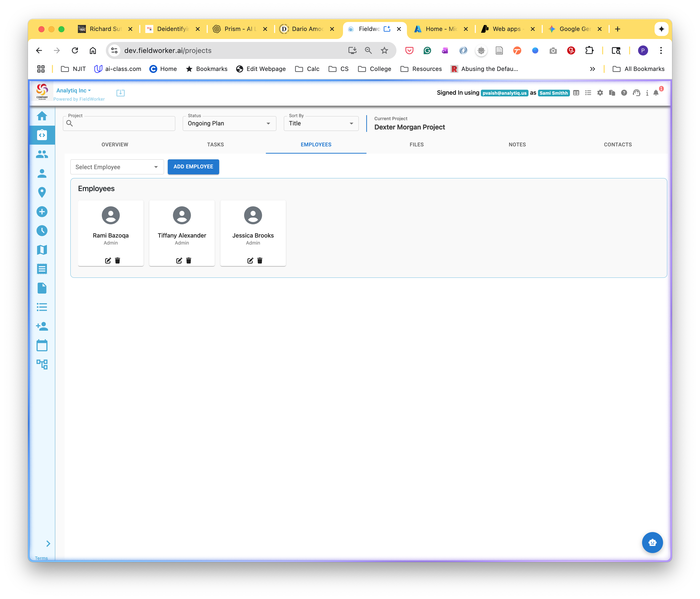Open the notifications bell icon
This screenshot has height=599, width=700.
click(656, 93)
